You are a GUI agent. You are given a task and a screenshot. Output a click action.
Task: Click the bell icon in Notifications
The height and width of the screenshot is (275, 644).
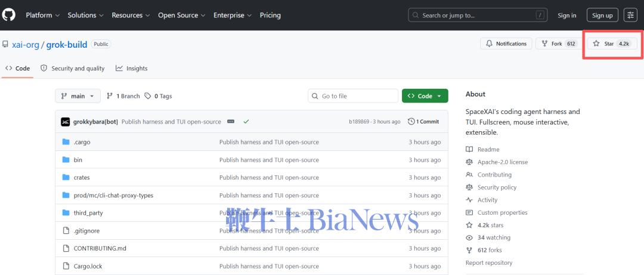[489, 44]
